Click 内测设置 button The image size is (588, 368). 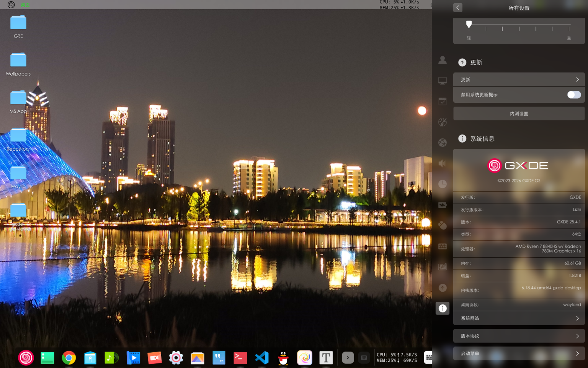pyautogui.click(x=519, y=113)
